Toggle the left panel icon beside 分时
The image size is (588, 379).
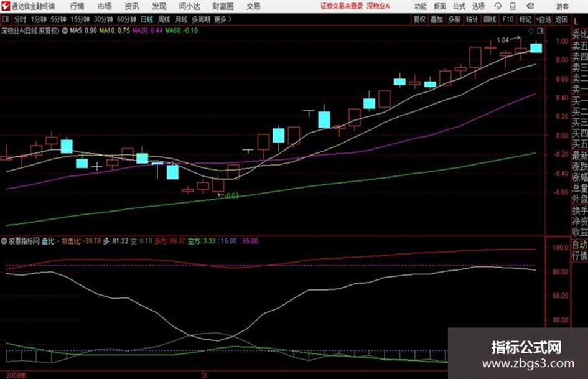click(x=5, y=19)
